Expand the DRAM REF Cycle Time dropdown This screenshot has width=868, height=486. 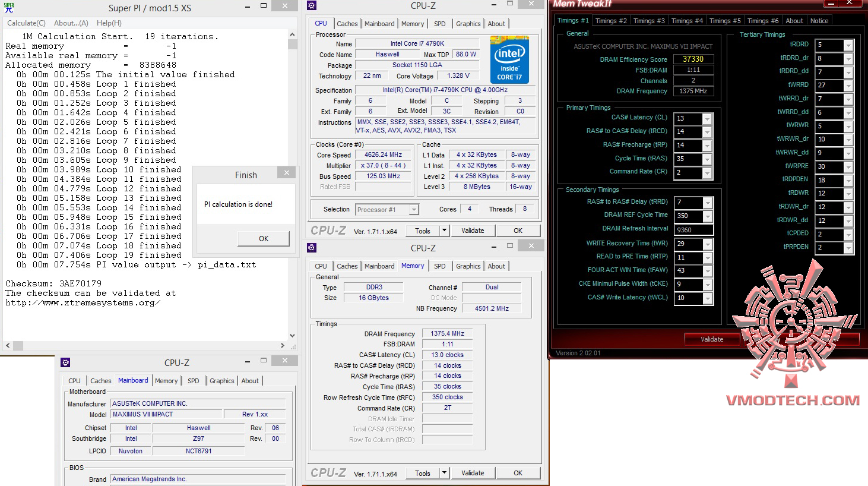point(707,217)
